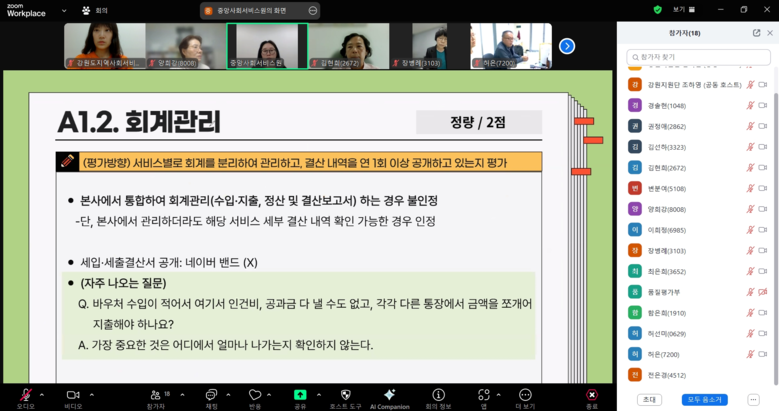Expand video options arrow beside 비디오
Screen dimensions: 779x411
click(91, 392)
